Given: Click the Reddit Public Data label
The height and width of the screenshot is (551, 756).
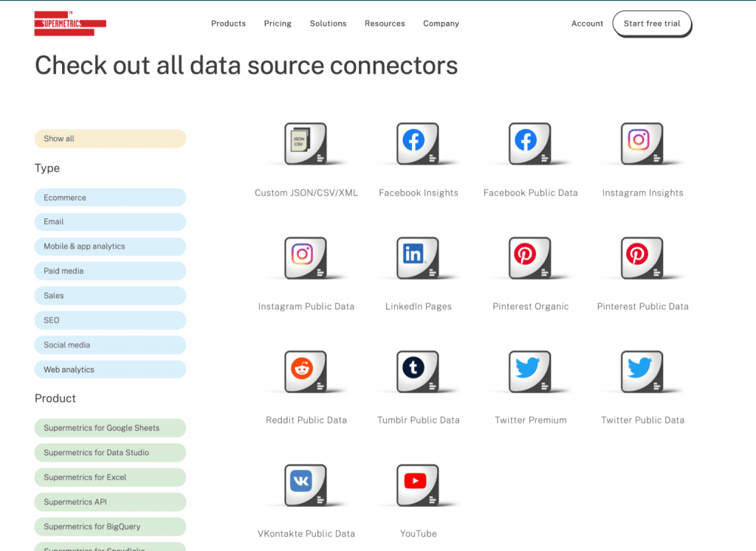Looking at the screenshot, I should pos(306,420).
